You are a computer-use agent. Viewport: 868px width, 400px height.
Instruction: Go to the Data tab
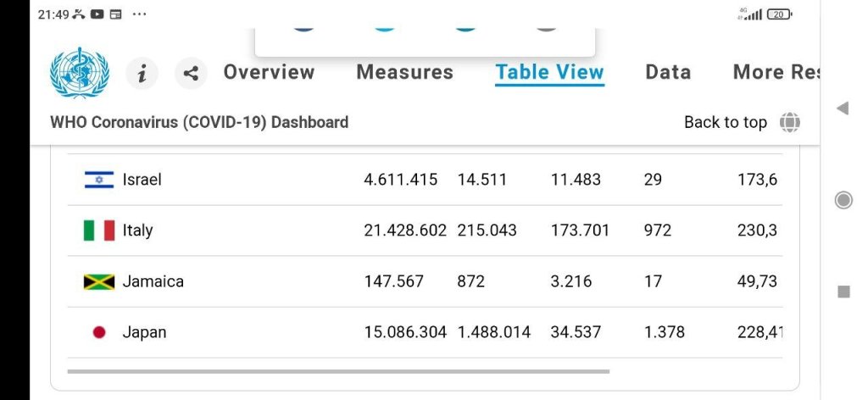(668, 72)
